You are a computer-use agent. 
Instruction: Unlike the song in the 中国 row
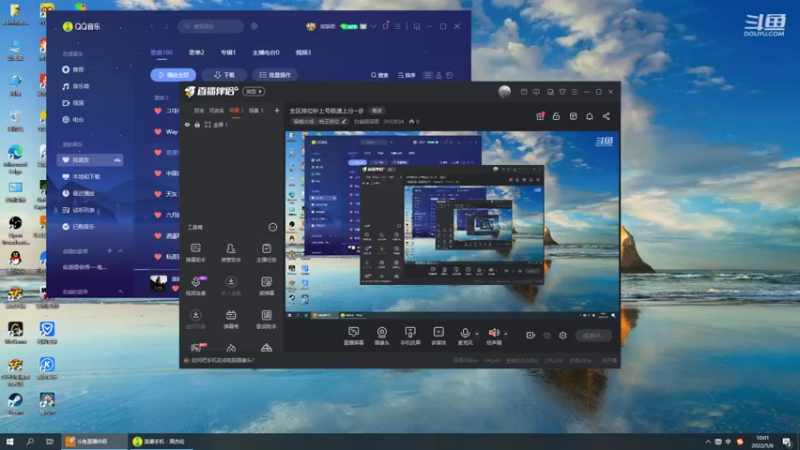(x=158, y=173)
